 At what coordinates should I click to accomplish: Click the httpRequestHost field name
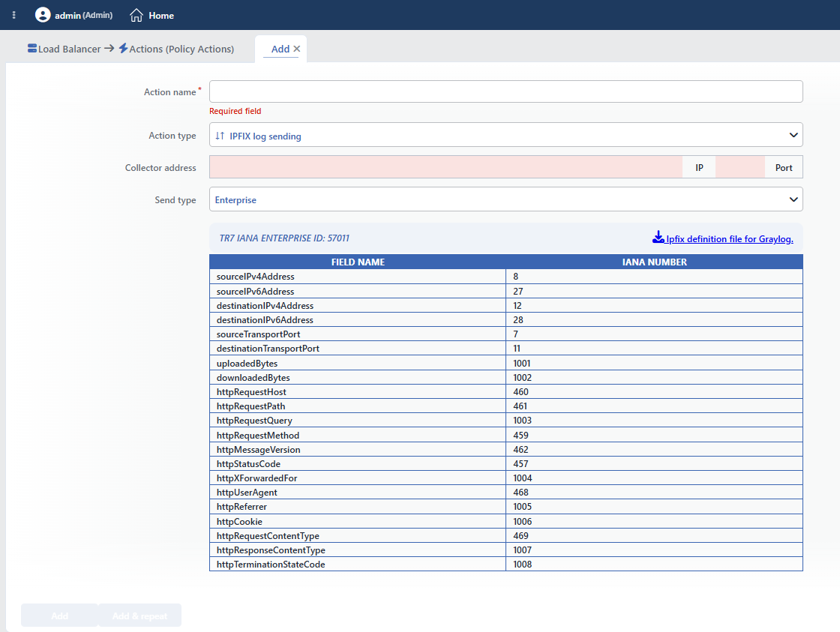coord(251,391)
